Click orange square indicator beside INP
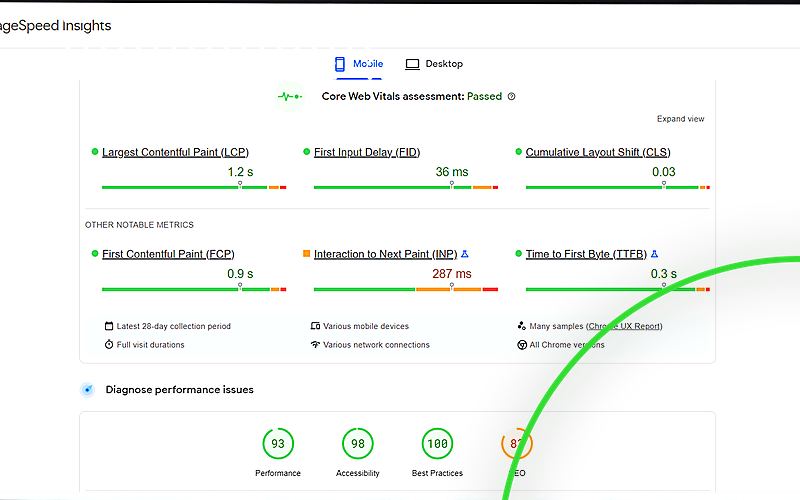Image resolution: width=800 pixels, height=500 pixels. [306, 254]
